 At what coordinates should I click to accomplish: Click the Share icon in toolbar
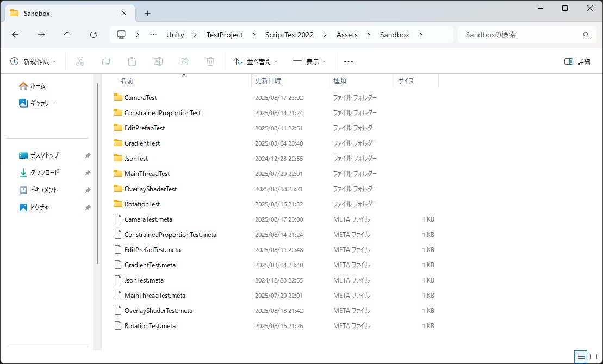coord(184,61)
